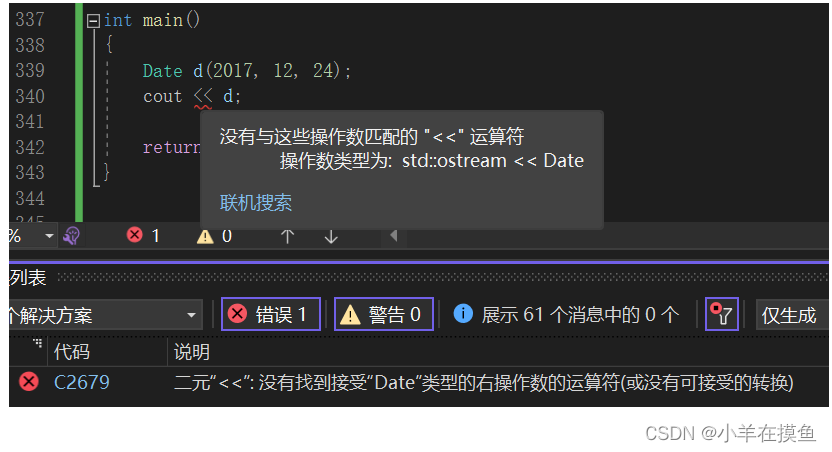Viewport: 832px width, 452px height.
Task: Click the error list filter funnel icon
Action: pos(722,314)
